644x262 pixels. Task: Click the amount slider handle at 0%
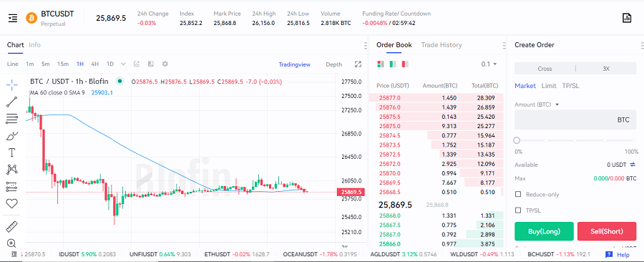[517, 140]
